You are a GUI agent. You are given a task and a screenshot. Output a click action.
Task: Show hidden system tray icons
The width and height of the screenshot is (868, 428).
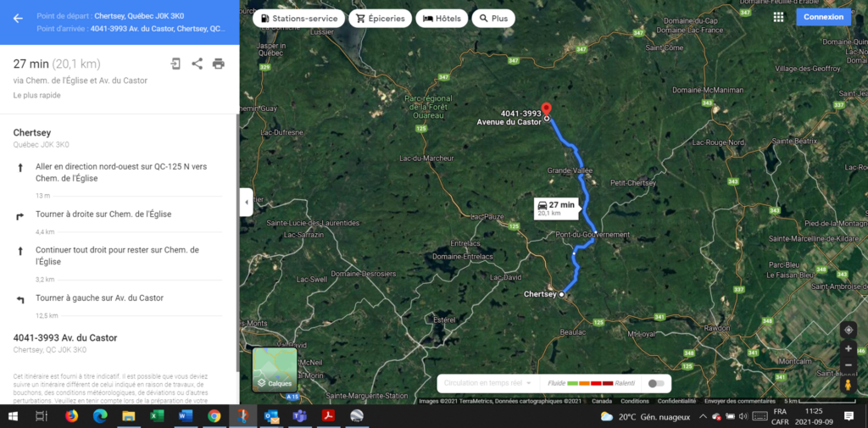click(703, 416)
